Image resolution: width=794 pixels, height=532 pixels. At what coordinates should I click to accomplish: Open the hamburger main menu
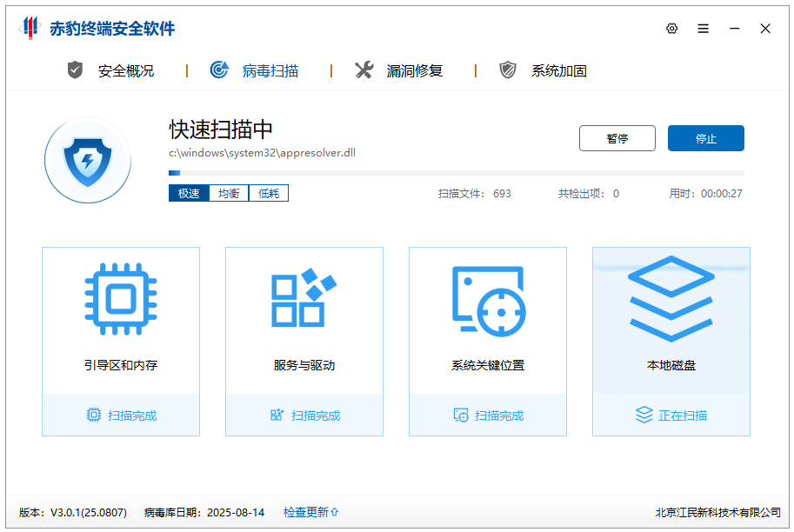[x=703, y=29]
